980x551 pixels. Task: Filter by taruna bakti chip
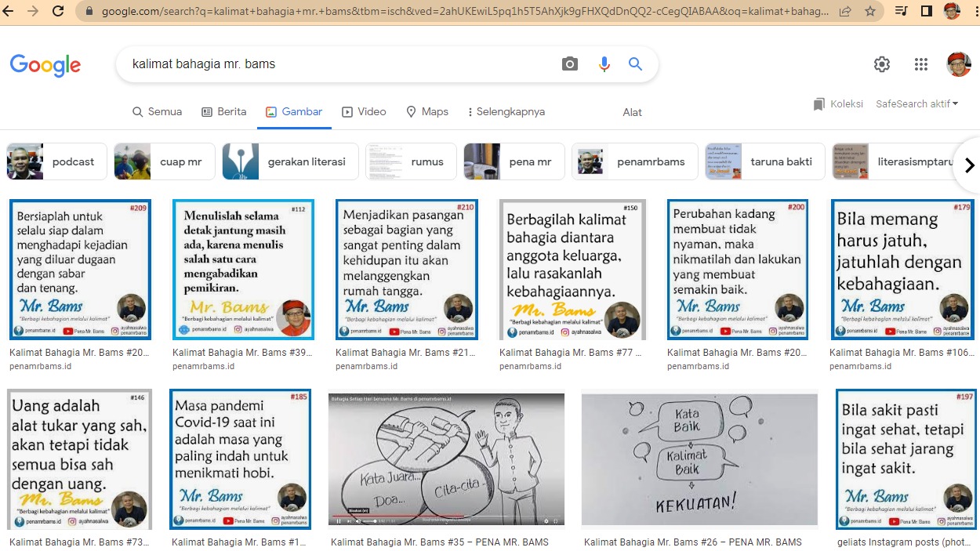[764, 161]
